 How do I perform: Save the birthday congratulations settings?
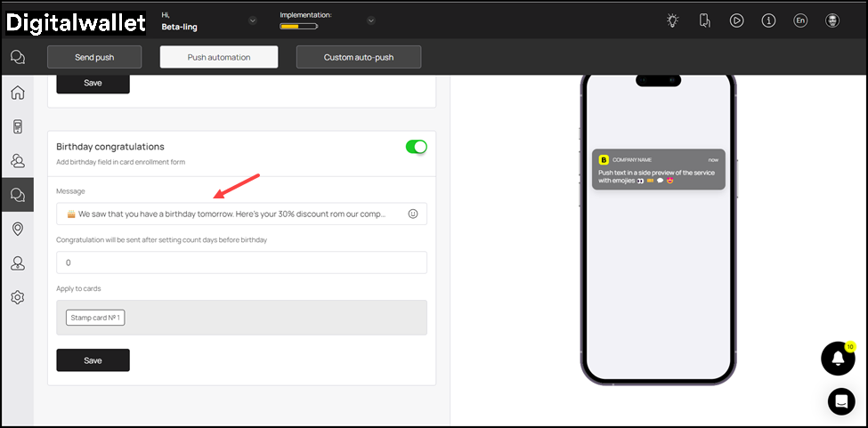click(93, 360)
